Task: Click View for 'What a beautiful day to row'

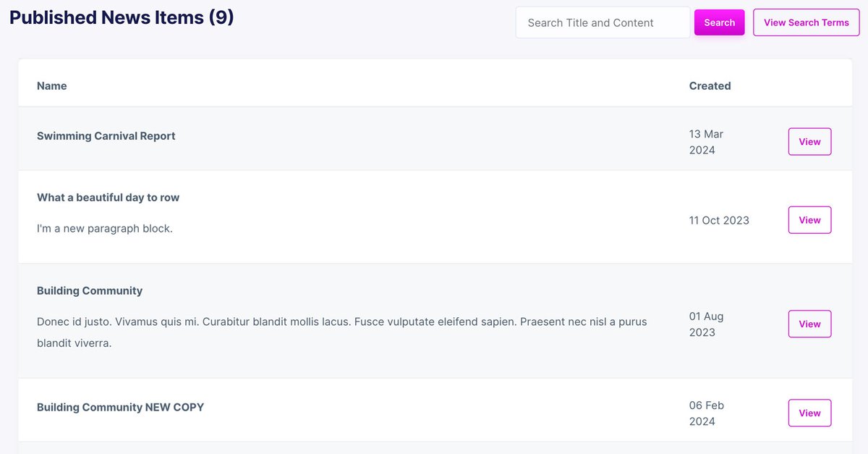Action: point(809,220)
